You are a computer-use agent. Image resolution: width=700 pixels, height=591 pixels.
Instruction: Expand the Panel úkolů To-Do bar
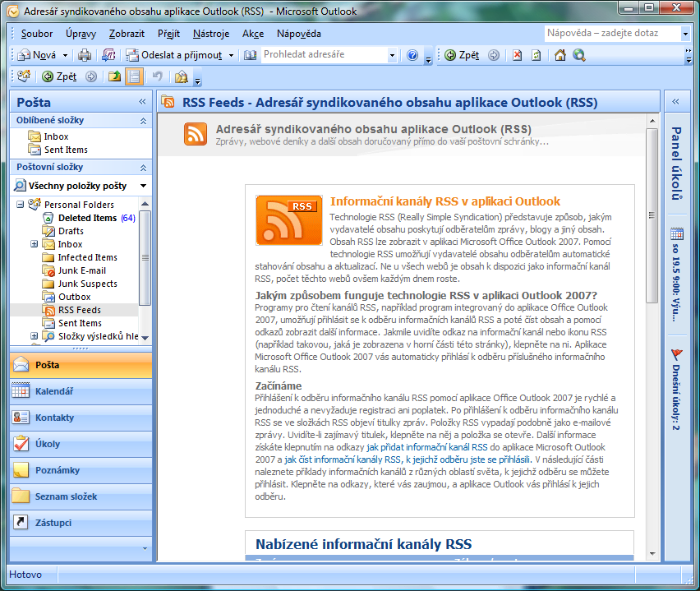click(675, 102)
